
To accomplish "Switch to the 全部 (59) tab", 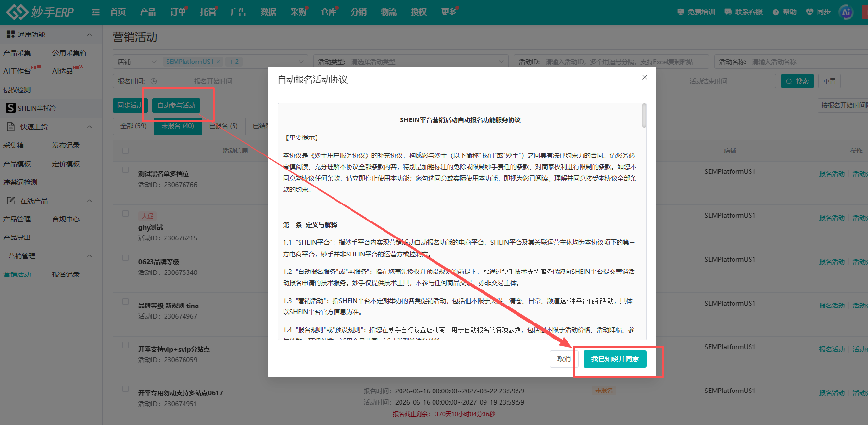I will [134, 126].
